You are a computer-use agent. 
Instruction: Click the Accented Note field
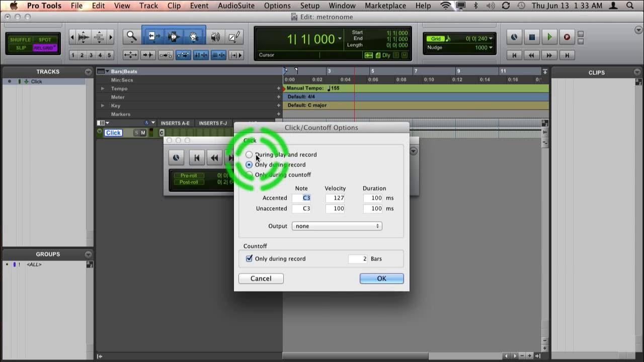(x=302, y=198)
